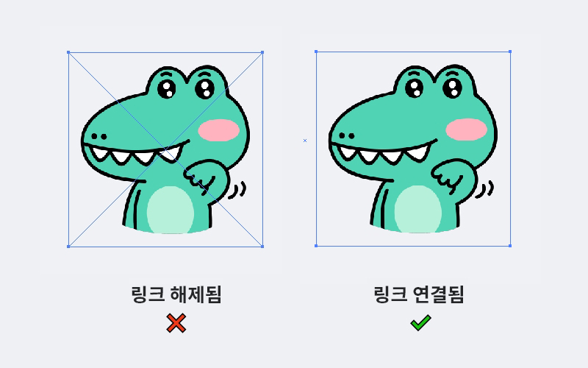This screenshot has width=588, height=368.
Task: Click the red X mark icon
Action: coord(176,323)
